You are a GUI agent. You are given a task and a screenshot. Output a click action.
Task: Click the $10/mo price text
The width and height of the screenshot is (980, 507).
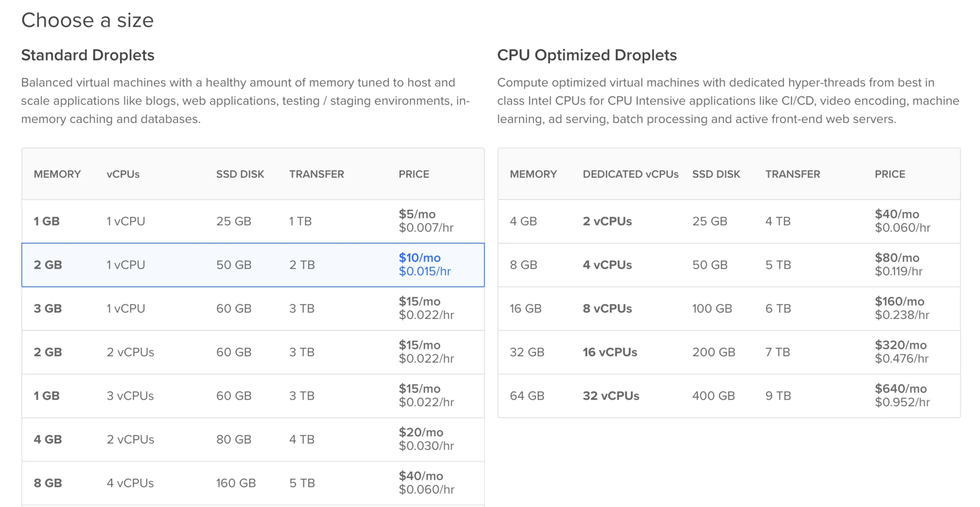(x=419, y=258)
